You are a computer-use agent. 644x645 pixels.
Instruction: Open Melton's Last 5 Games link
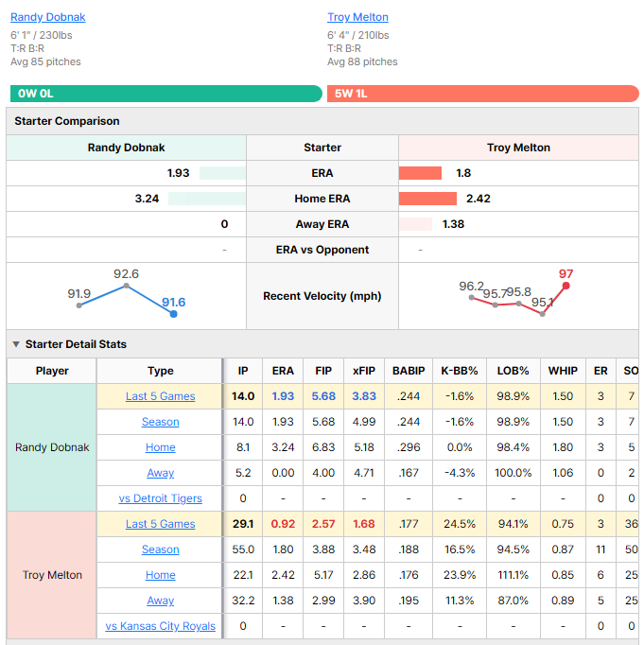point(161,524)
